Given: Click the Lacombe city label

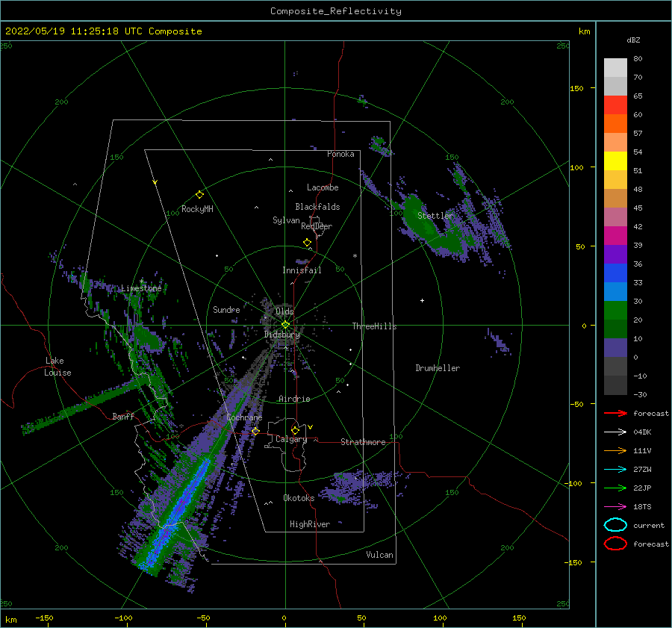Looking at the screenshot, I should pyautogui.click(x=323, y=187).
